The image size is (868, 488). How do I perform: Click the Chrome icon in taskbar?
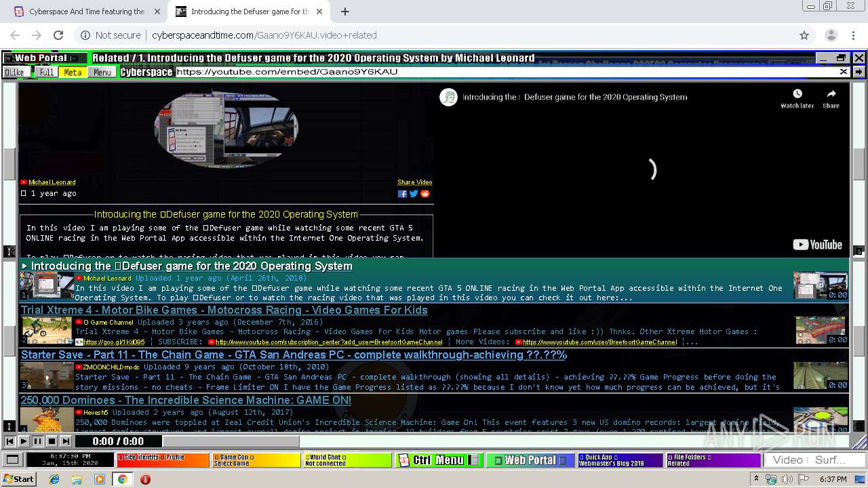point(123,479)
